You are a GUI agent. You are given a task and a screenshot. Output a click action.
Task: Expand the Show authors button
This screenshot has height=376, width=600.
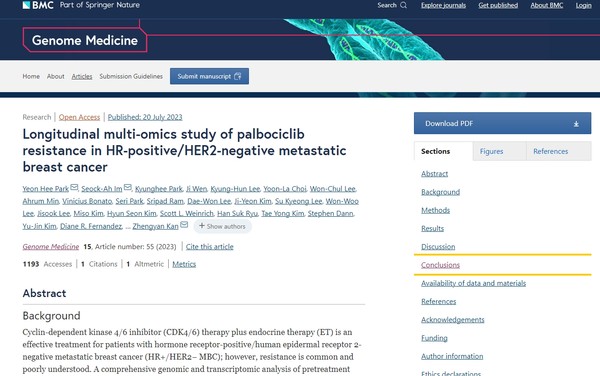(222, 226)
